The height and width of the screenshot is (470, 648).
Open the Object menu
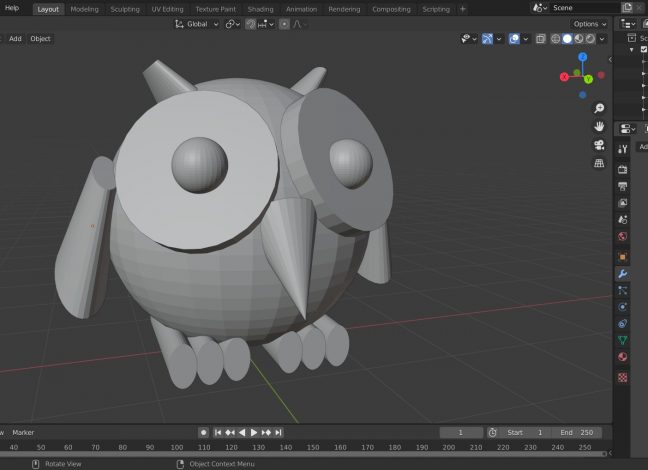point(40,39)
